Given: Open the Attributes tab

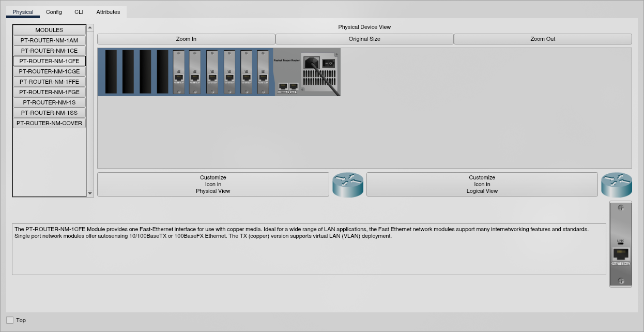Looking at the screenshot, I should pos(108,12).
